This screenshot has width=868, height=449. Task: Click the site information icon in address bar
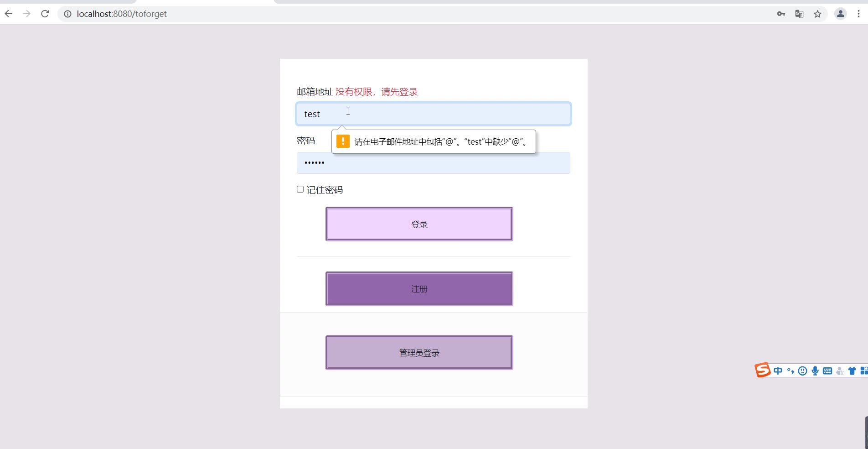[67, 14]
